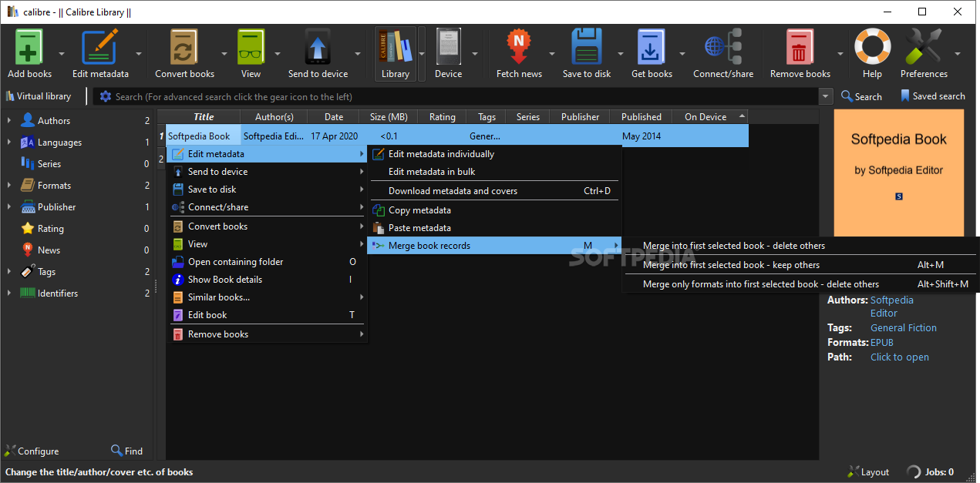This screenshot has width=980, height=483.
Task: Open the Fetch news icon
Action: (519, 46)
